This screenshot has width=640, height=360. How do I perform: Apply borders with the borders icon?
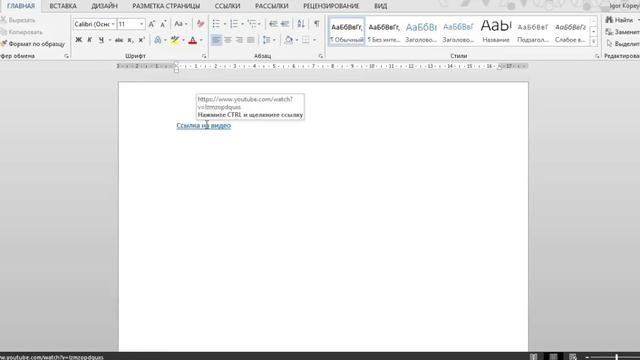[306, 40]
